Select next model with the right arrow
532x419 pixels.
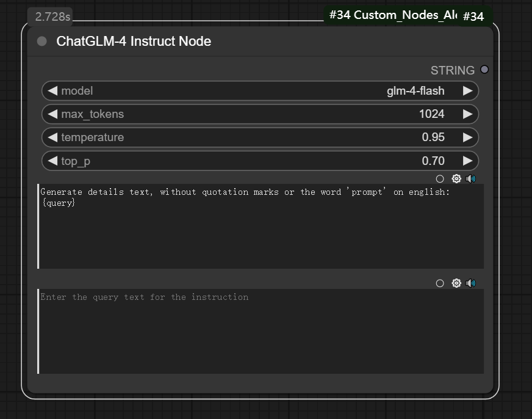467,91
